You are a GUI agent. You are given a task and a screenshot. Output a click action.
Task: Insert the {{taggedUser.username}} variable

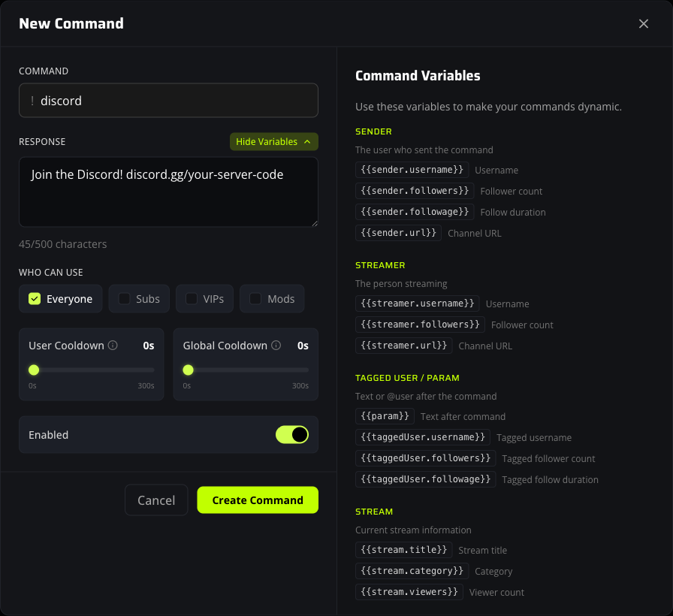tap(423, 437)
